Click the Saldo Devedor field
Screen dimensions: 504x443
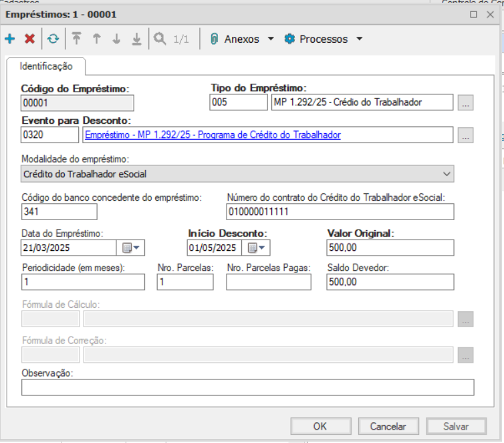[390, 282]
